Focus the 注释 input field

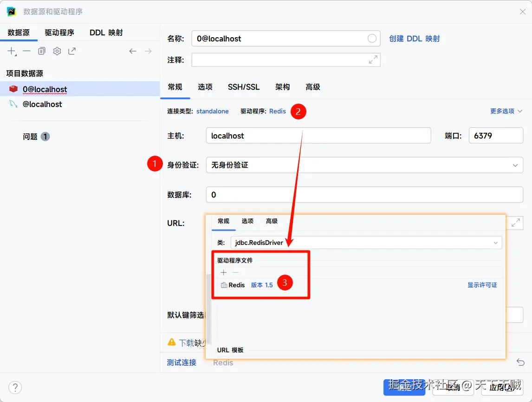pos(286,60)
